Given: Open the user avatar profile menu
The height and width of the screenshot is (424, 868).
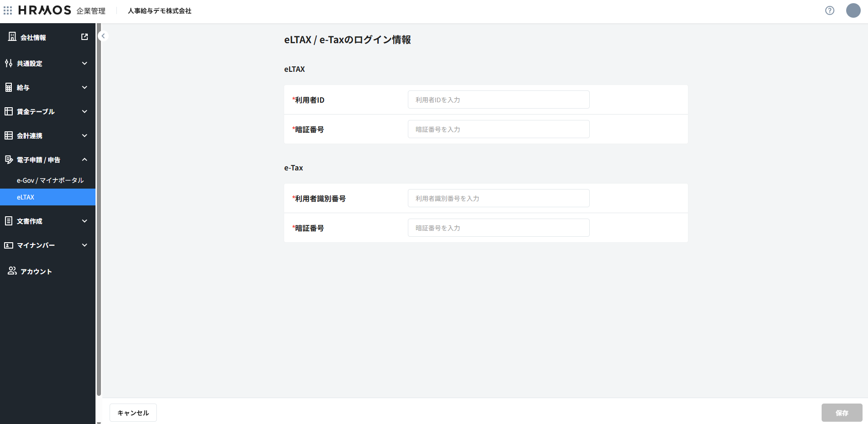Looking at the screenshot, I should point(853,10).
